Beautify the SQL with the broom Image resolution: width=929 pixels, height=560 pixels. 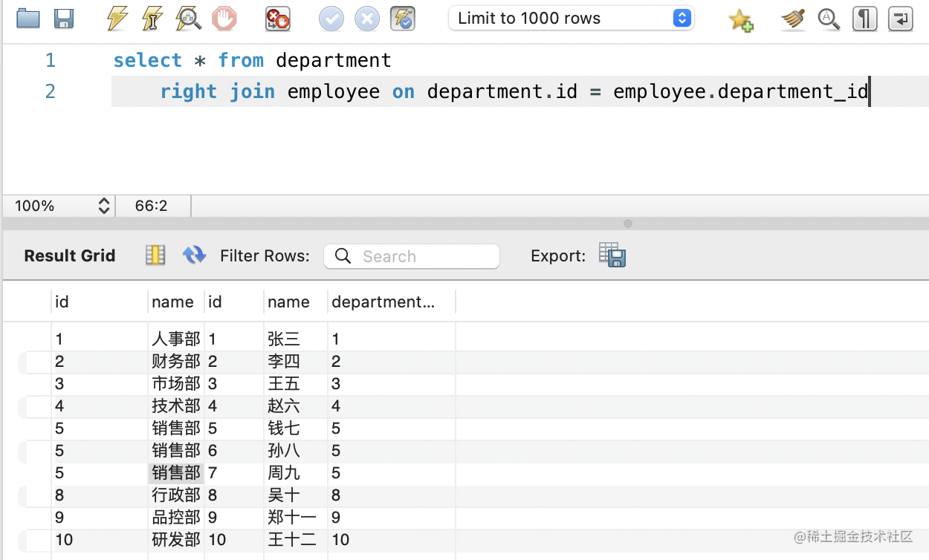click(793, 19)
